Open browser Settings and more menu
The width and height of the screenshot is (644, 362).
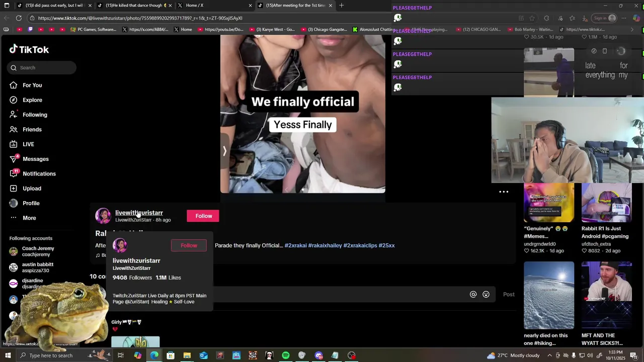point(624,18)
